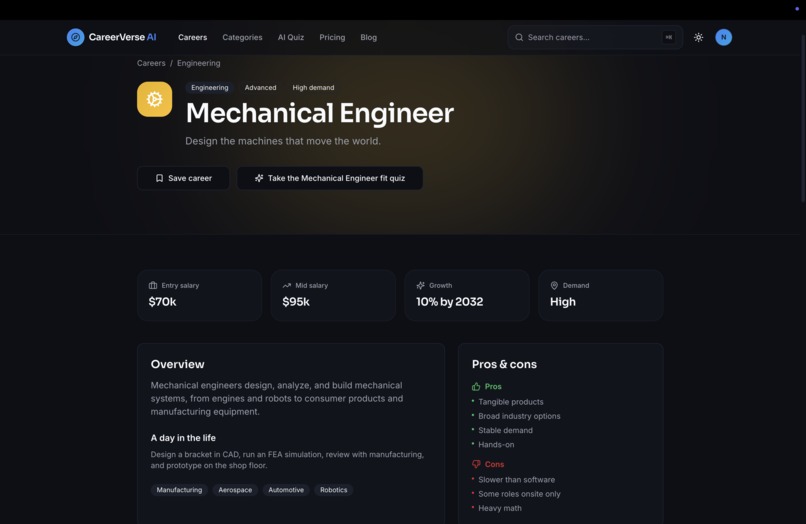806x524 pixels.
Task: Go to the AI Quiz page
Action: [291, 37]
